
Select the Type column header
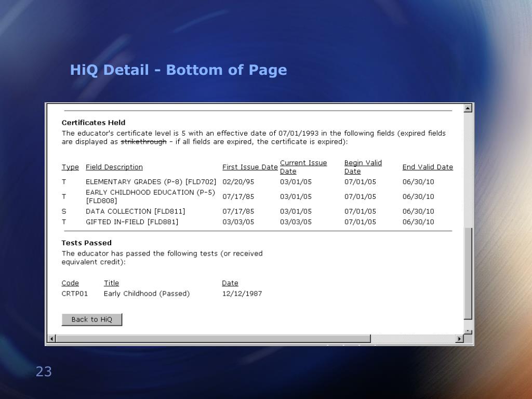coord(70,167)
